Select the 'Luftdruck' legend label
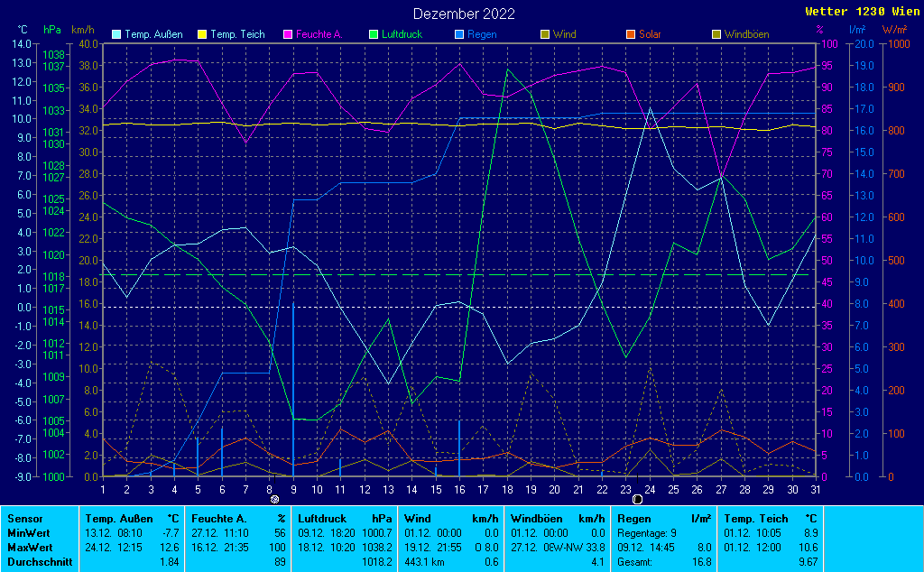The width and height of the screenshot is (924, 572). (x=402, y=35)
